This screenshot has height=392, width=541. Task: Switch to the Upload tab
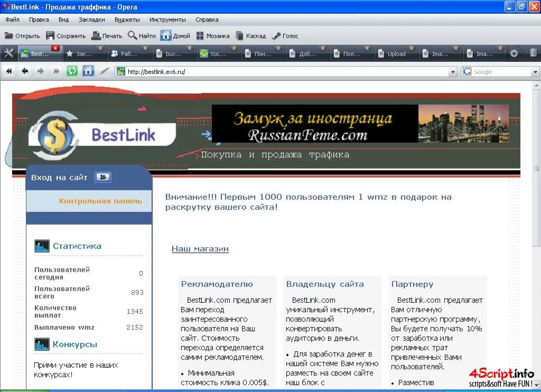pos(396,53)
